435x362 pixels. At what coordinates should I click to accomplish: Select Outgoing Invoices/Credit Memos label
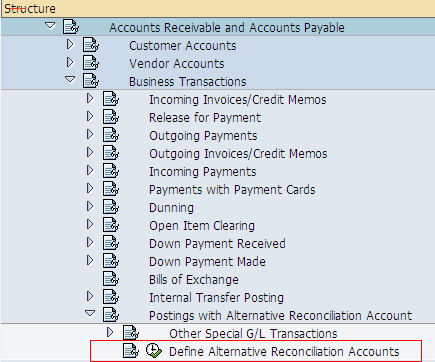pos(238,153)
